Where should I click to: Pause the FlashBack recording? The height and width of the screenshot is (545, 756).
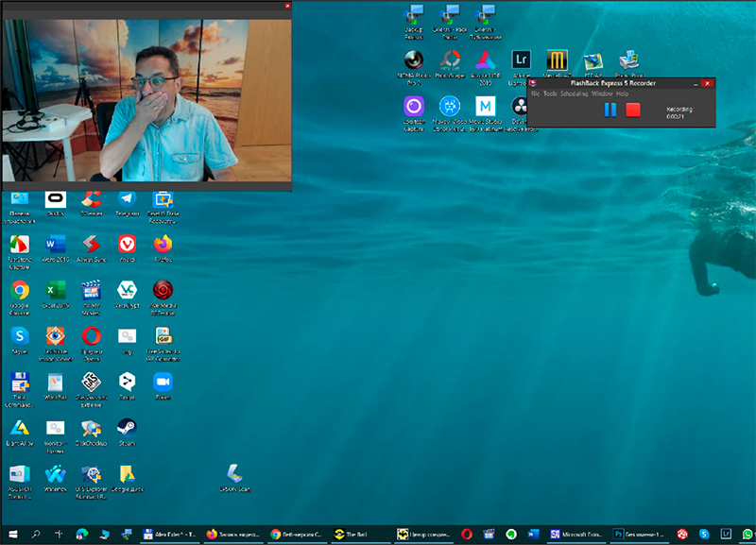tap(610, 111)
